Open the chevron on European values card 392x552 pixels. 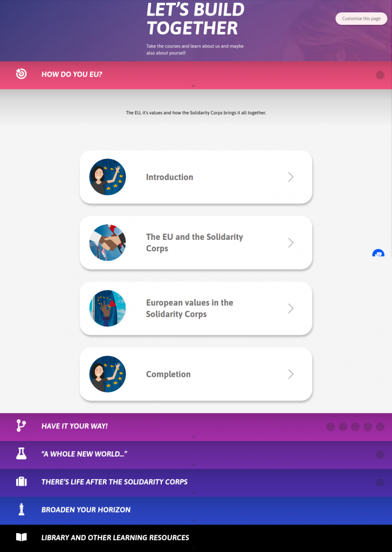(291, 308)
